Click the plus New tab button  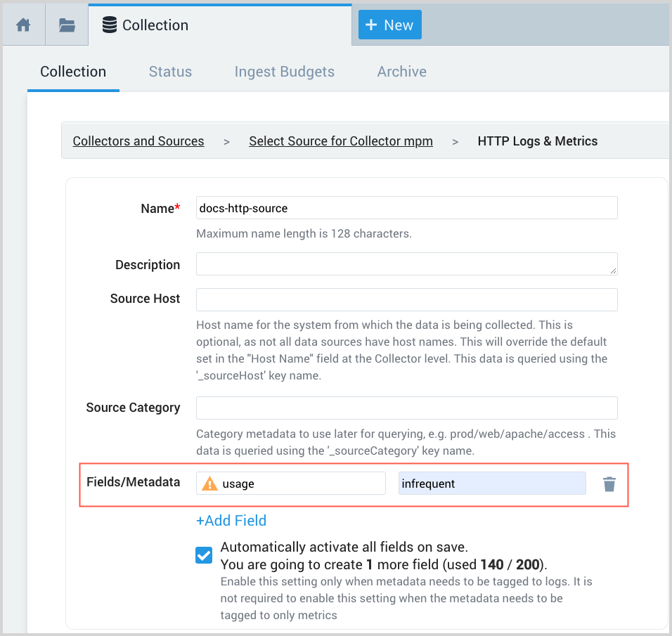click(x=389, y=25)
